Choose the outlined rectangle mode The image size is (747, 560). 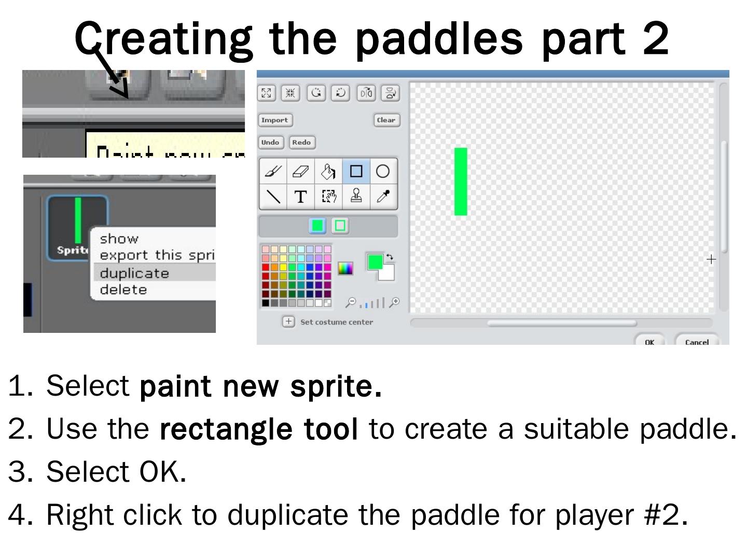[x=340, y=226]
